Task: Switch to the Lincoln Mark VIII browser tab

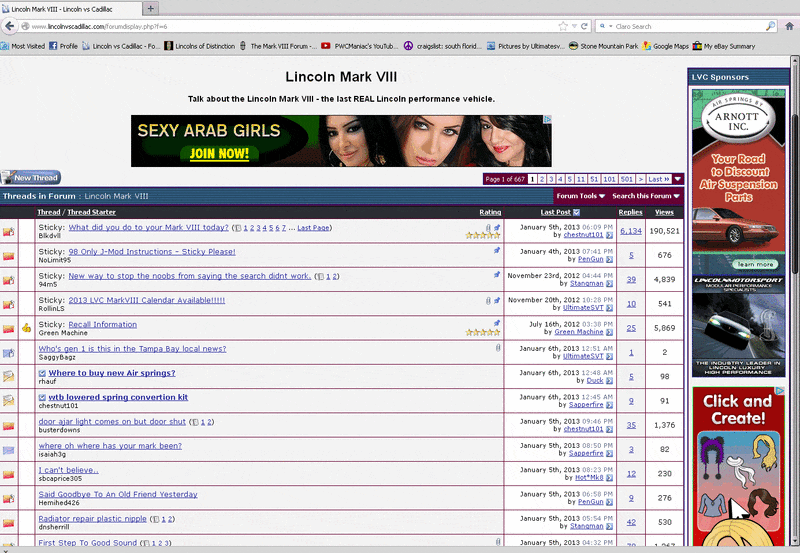Action: coord(71,9)
